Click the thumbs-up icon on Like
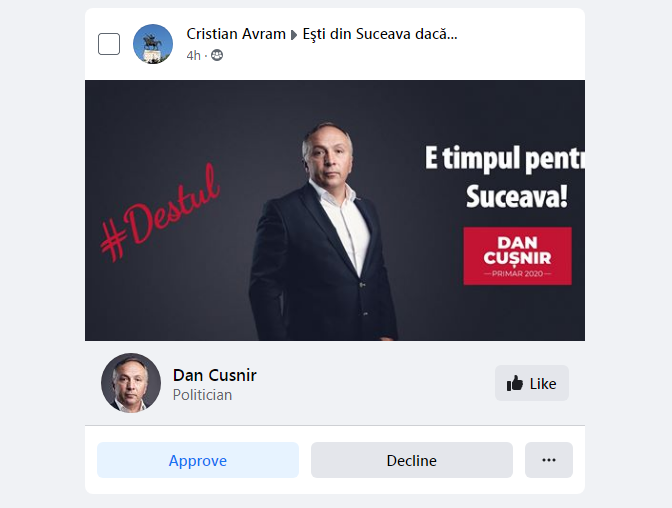Image resolution: width=672 pixels, height=508 pixels. (x=515, y=383)
